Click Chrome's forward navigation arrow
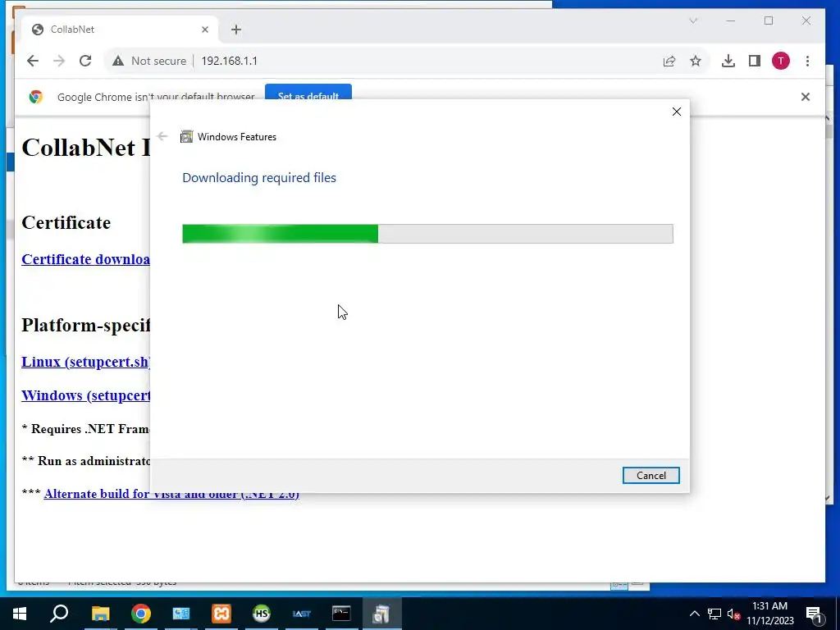 (59, 61)
